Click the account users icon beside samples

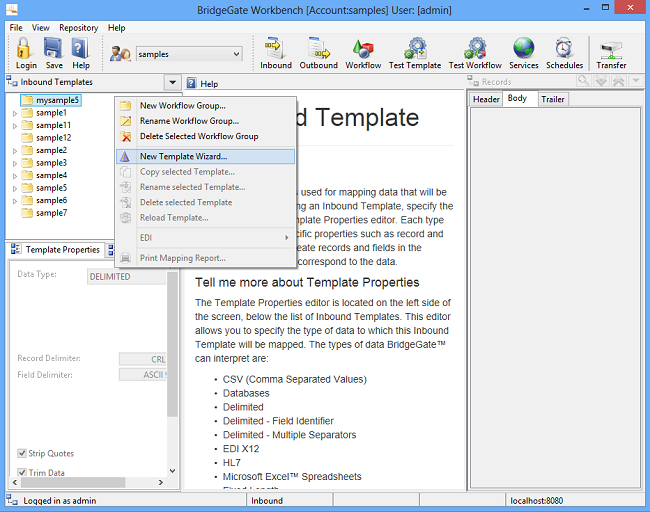click(121, 54)
